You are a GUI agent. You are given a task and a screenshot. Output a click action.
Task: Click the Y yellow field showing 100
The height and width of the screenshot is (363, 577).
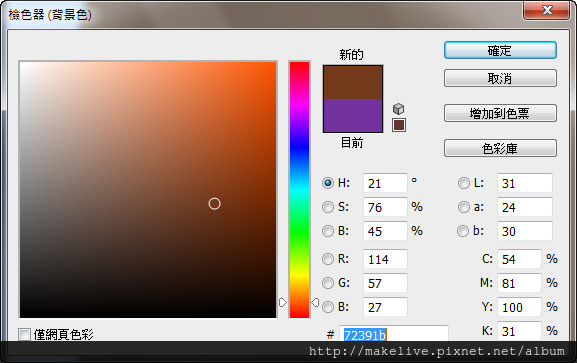pyautogui.click(x=519, y=307)
